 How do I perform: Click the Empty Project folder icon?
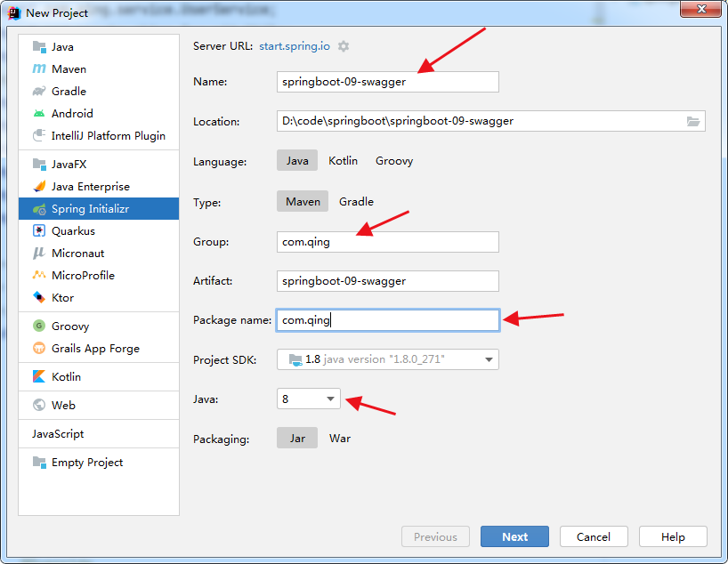(x=39, y=463)
